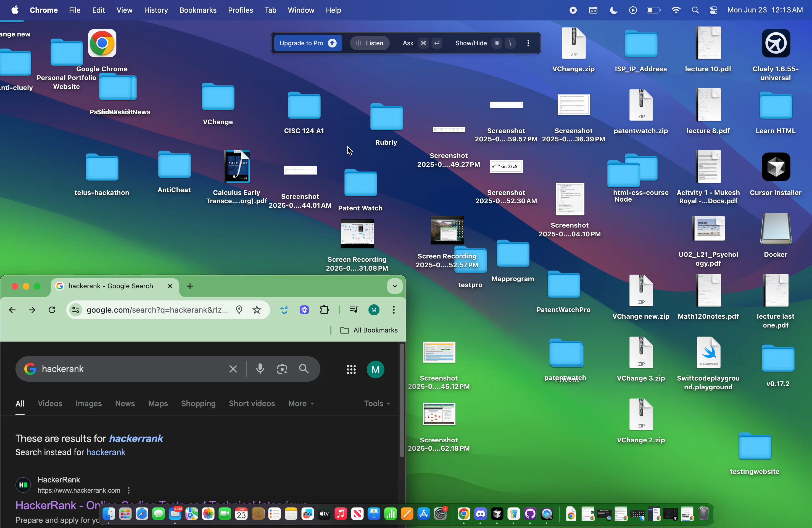Open a new Chrome tab
This screenshot has width=812, height=528.
pyautogui.click(x=190, y=286)
